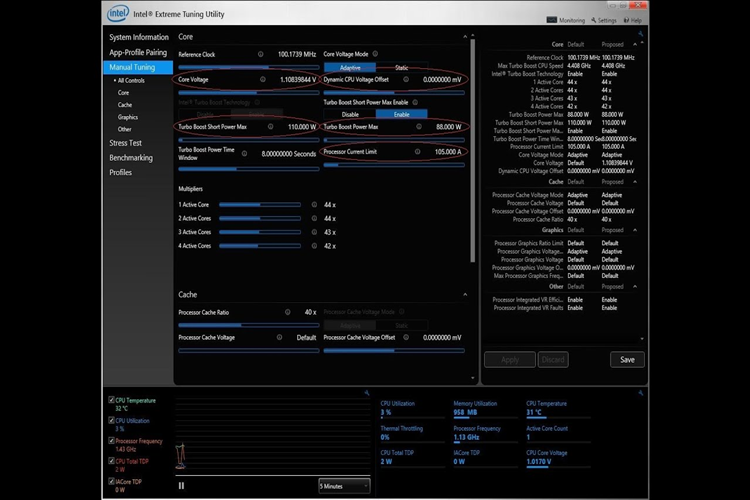Screen dimensions: 750x500
Task: Toggle the CPU Total TDP checkbox
Action: click(111, 461)
